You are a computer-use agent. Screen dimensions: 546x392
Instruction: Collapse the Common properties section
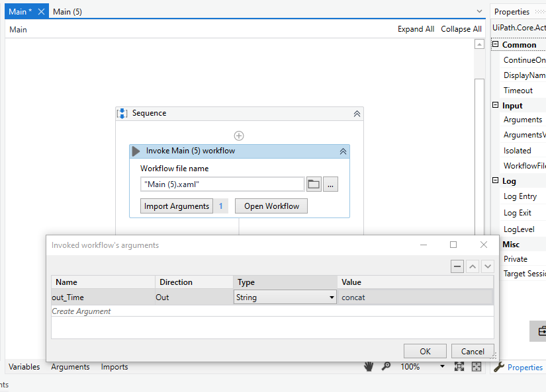click(496, 44)
